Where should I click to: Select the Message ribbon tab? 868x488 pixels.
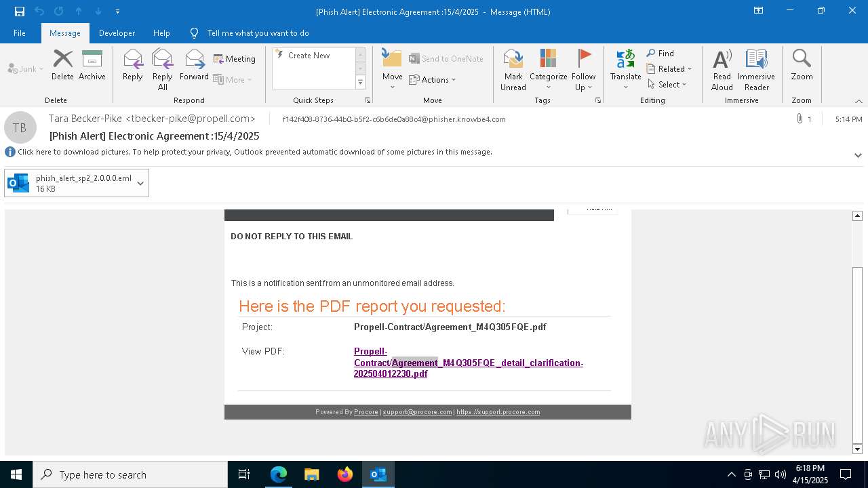click(65, 33)
